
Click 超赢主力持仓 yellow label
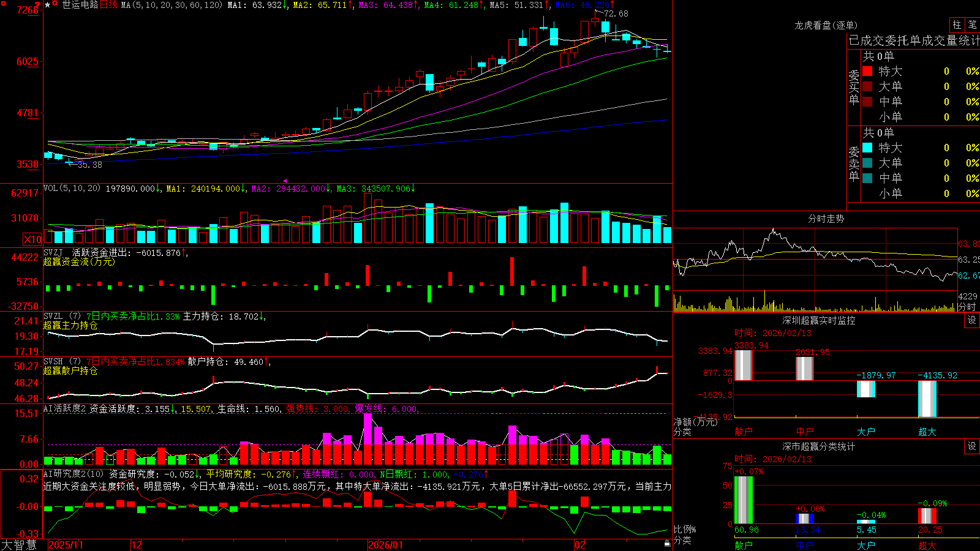pyautogui.click(x=70, y=325)
